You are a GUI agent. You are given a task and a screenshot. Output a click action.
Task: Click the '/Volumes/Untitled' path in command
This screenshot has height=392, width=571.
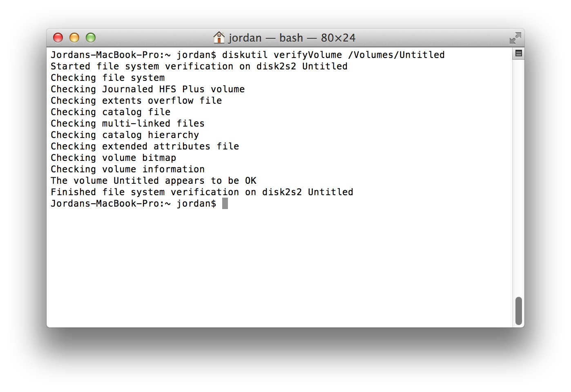tap(396, 55)
